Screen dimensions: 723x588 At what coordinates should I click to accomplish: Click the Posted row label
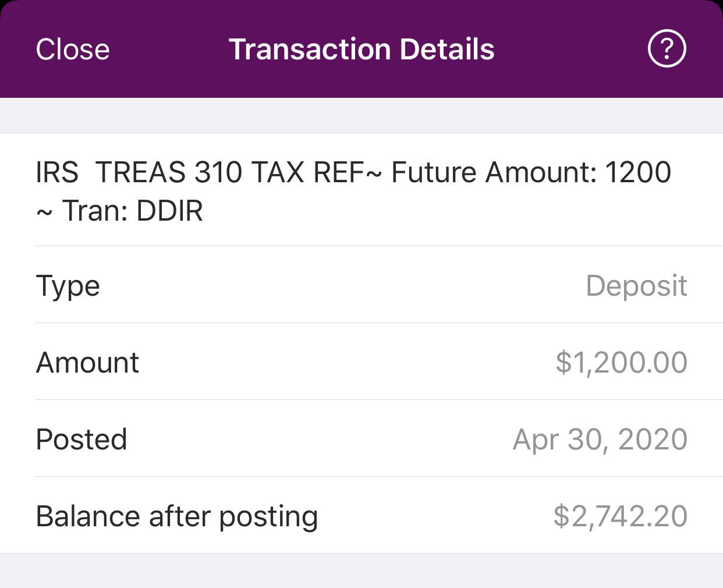[81, 440]
